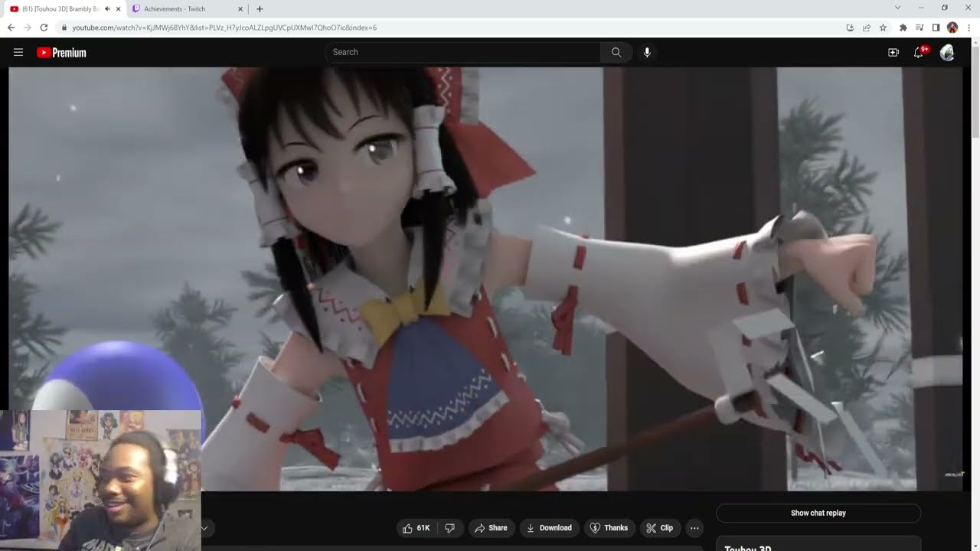Click the Clip button

(659, 528)
